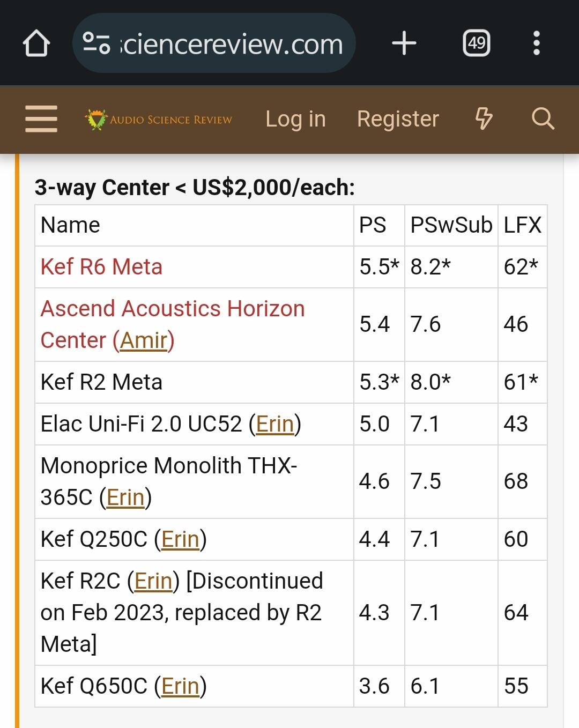Open the browser three-dot overflow menu
The height and width of the screenshot is (728, 579).
(536, 43)
